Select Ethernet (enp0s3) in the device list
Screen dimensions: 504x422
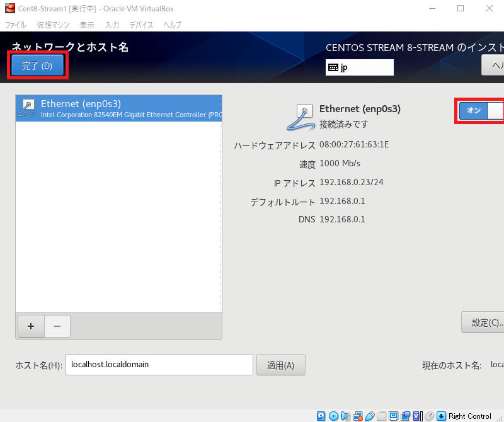click(x=118, y=108)
